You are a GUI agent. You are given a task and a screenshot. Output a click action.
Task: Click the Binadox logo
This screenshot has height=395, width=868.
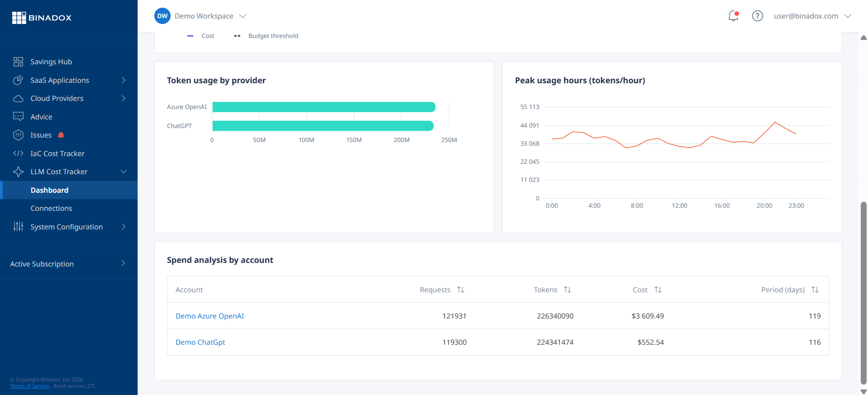pyautogui.click(x=42, y=18)
